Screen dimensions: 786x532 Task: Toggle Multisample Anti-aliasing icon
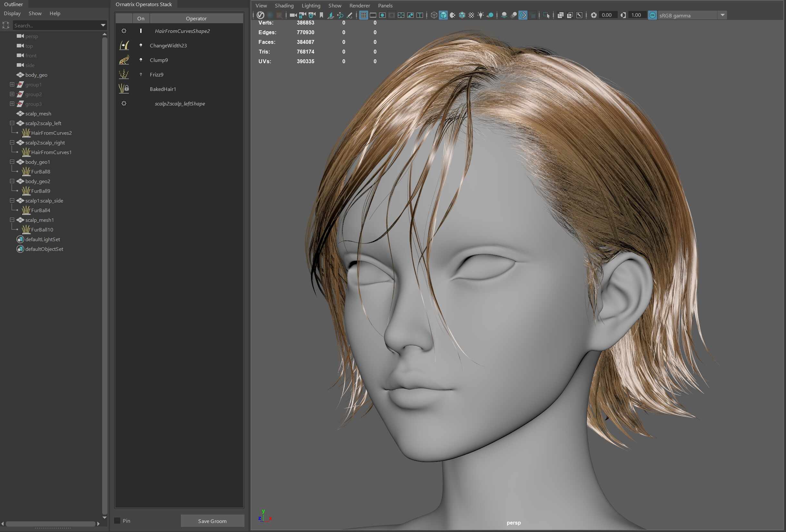[523, 15]
